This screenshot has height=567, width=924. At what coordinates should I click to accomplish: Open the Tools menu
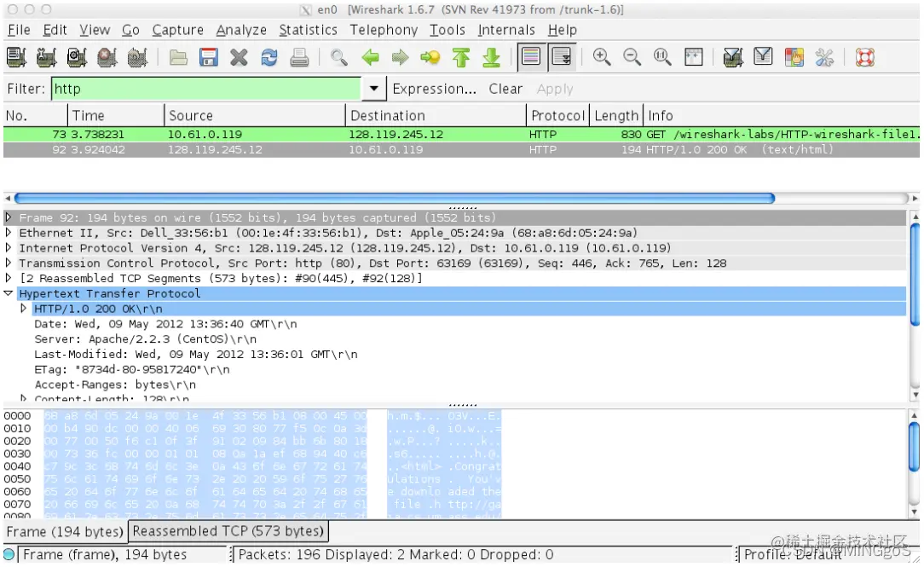[448, 30]
